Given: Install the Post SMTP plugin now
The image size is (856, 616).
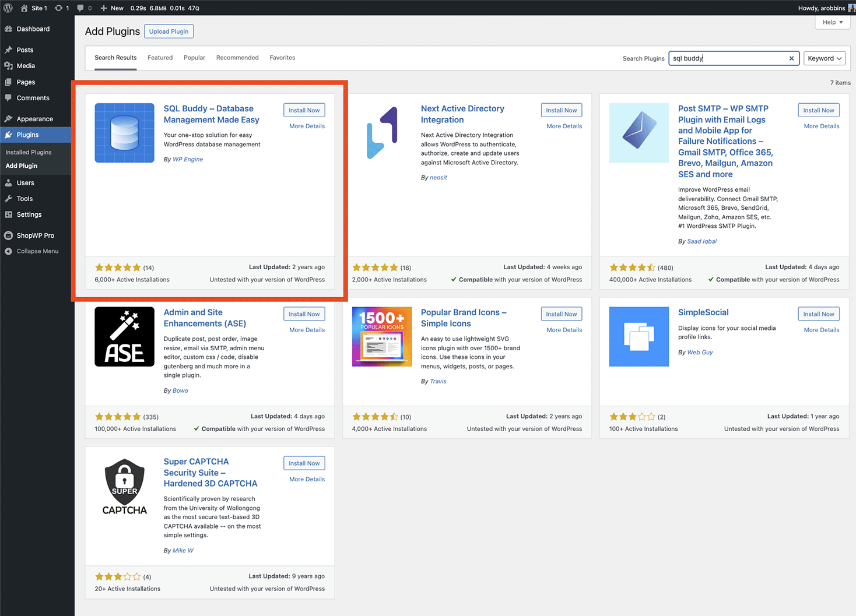Looking at the screenshot, I should [x=819, y=110].
